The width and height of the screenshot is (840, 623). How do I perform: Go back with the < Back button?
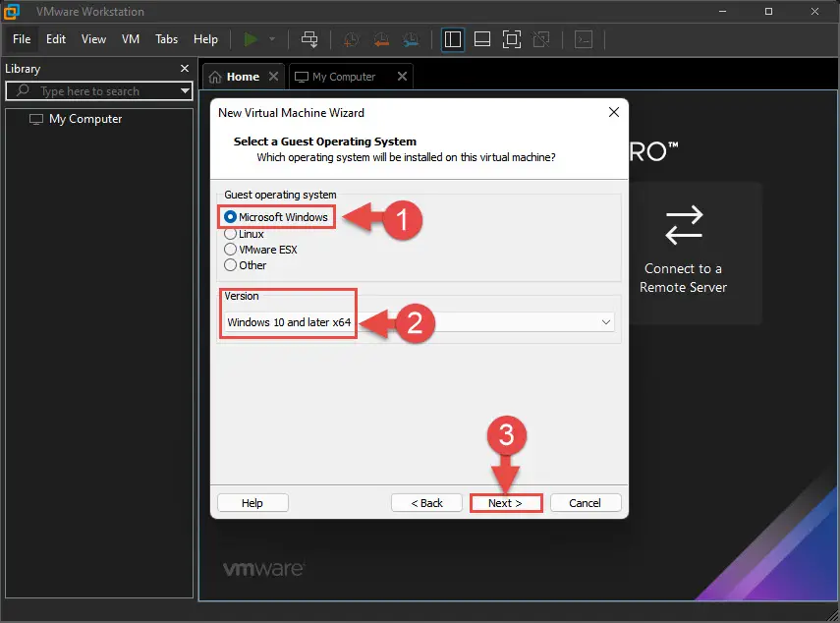tap(426, 503)
